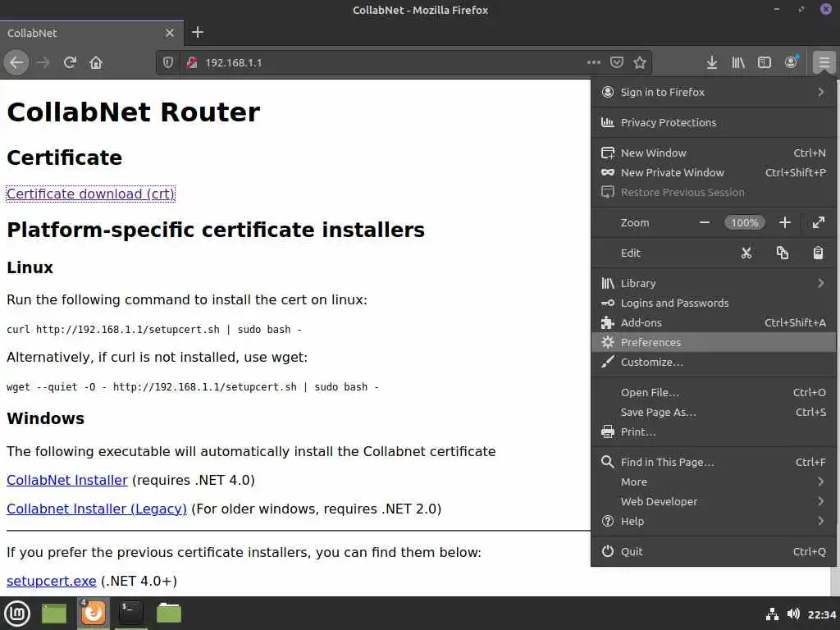Select Save Page As... menu entry
This screenshot has width=840, height=630.
[714, 412]
